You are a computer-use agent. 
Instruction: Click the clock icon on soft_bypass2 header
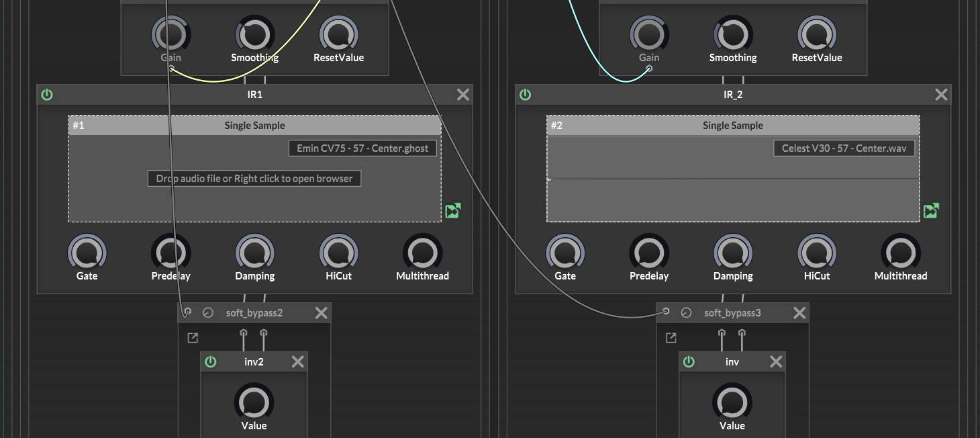(x=207, y=313)
